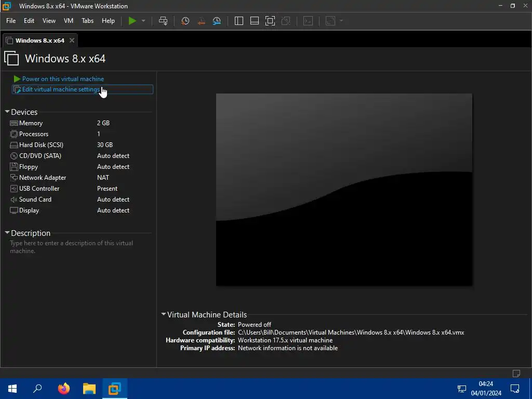Toggle the thumbnail bar view icon
Screen dimensions: 532x399
[255, 21]
